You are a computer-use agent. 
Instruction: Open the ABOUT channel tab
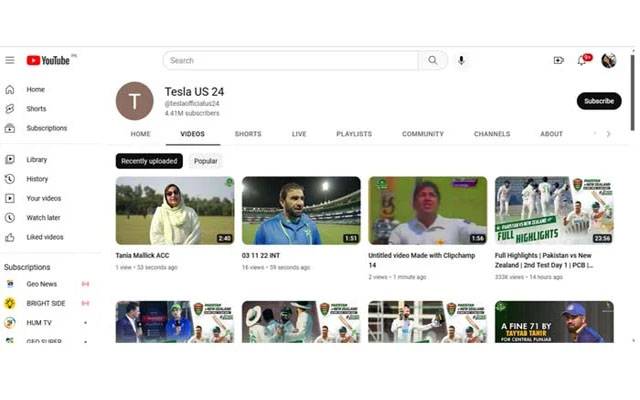[x=551, y=134]
